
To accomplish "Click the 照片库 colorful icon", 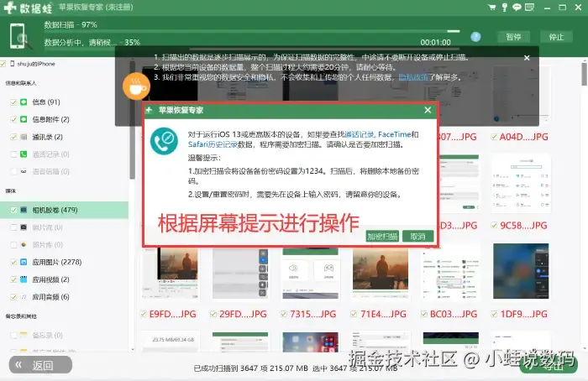I will (24, 245).
